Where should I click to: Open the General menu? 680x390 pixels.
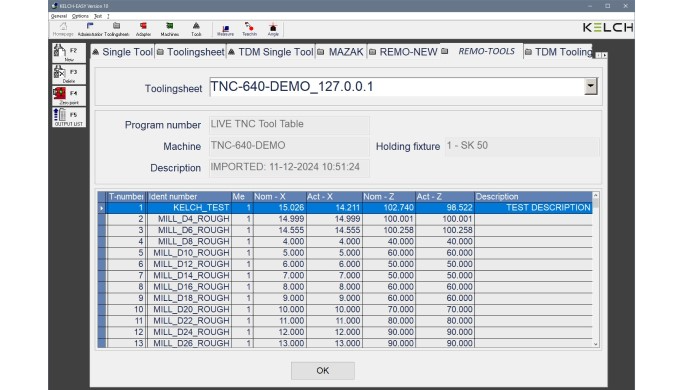59,16
